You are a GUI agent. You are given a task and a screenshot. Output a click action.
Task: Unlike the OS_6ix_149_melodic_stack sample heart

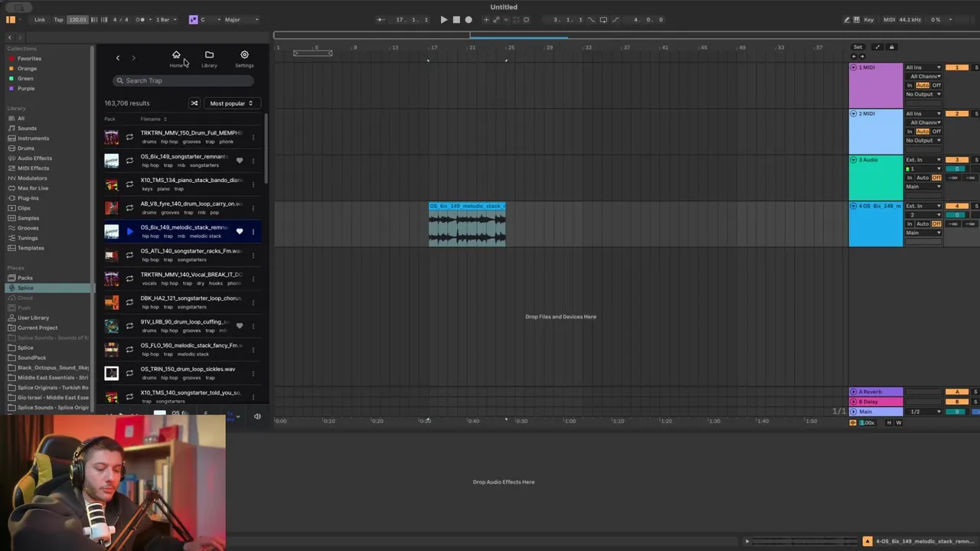point(240,231)
